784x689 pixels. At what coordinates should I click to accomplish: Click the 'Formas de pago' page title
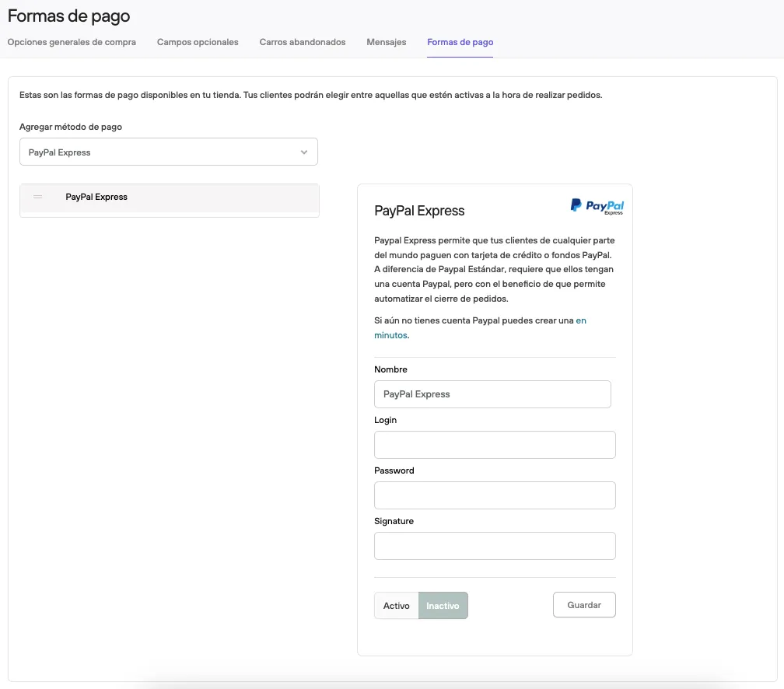tap(69, 16)
